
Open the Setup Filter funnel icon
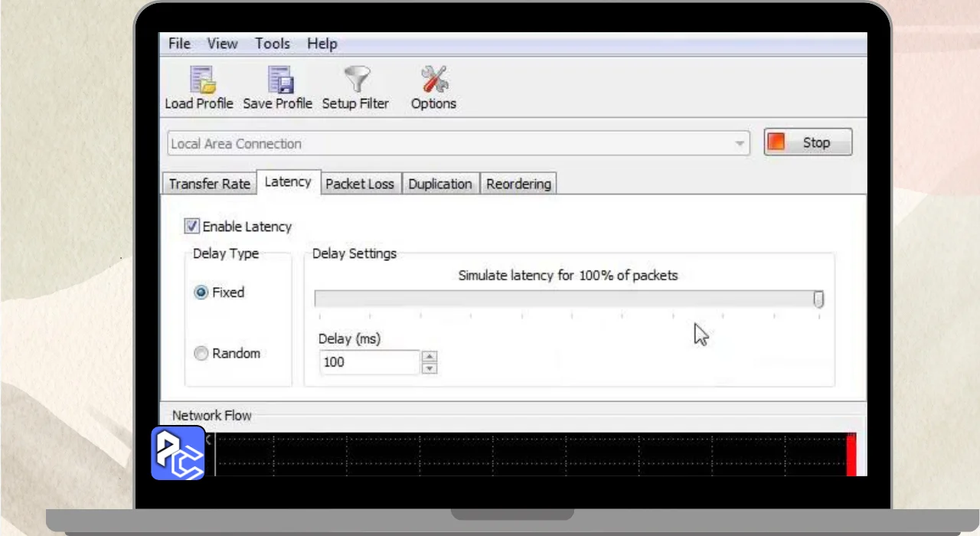(357, 79)
